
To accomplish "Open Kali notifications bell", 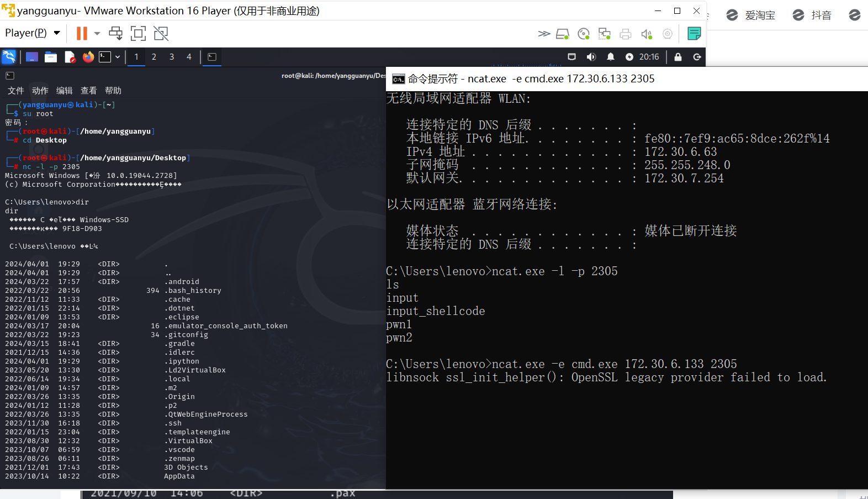I will 611,57.
